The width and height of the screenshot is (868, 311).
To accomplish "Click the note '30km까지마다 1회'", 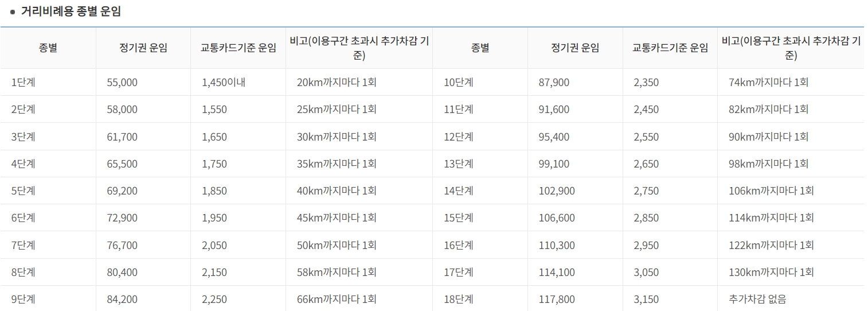I will [337, 137].
